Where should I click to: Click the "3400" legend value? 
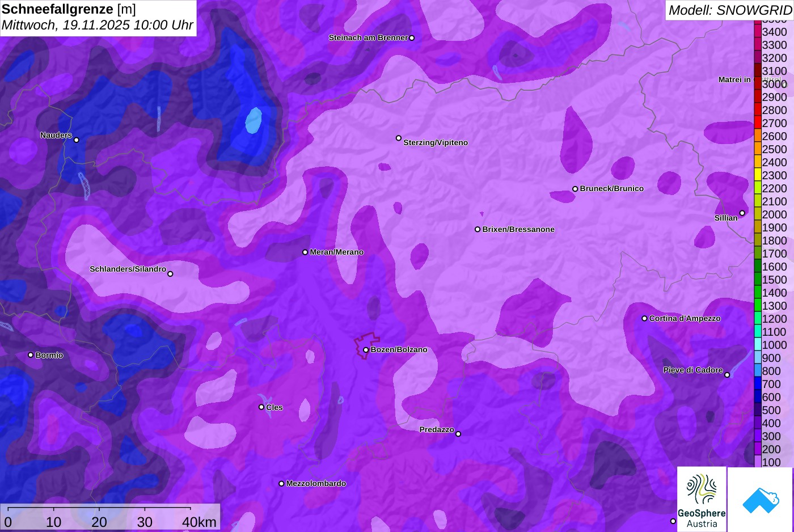[x=774, y=32]
